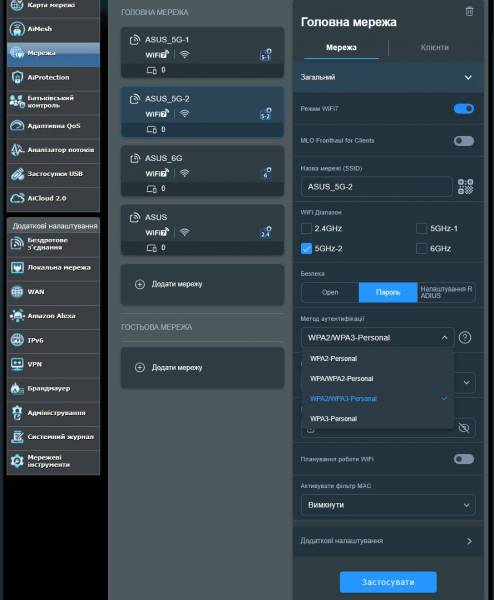494x600 pixels.
Task: Check the 5GHz-1 band checkbox
Action: click(421, 228)
